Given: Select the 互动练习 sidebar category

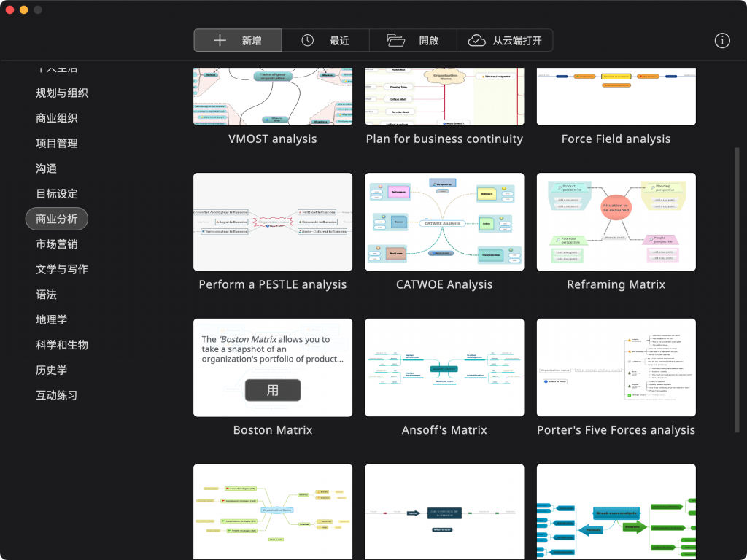Looking at the screenshot, I should 56,394.
